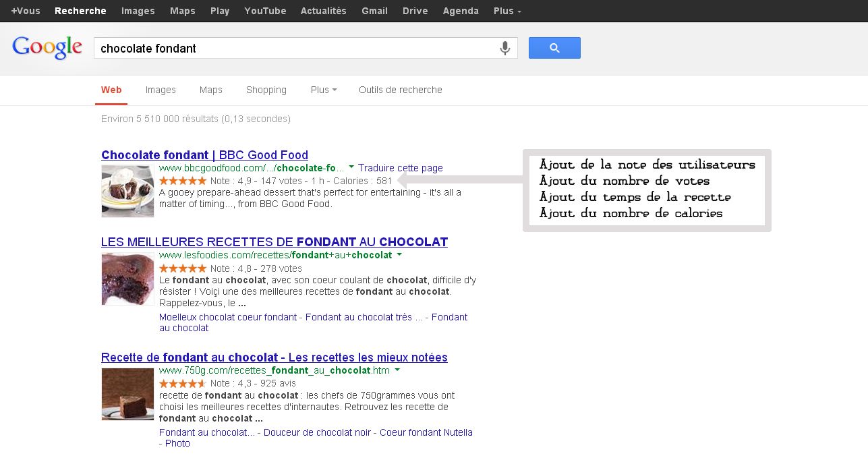Click the Note : 4,8 - 278 votes text

[256, 268]
